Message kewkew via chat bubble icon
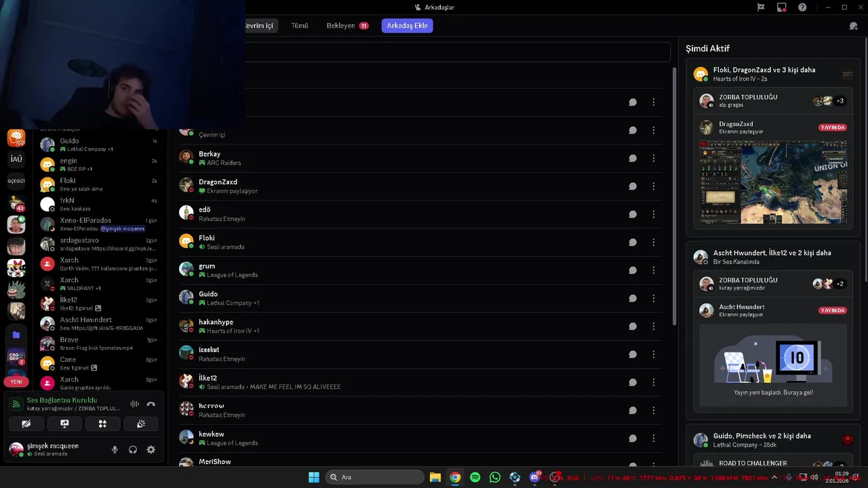 [x=633, y=439]
